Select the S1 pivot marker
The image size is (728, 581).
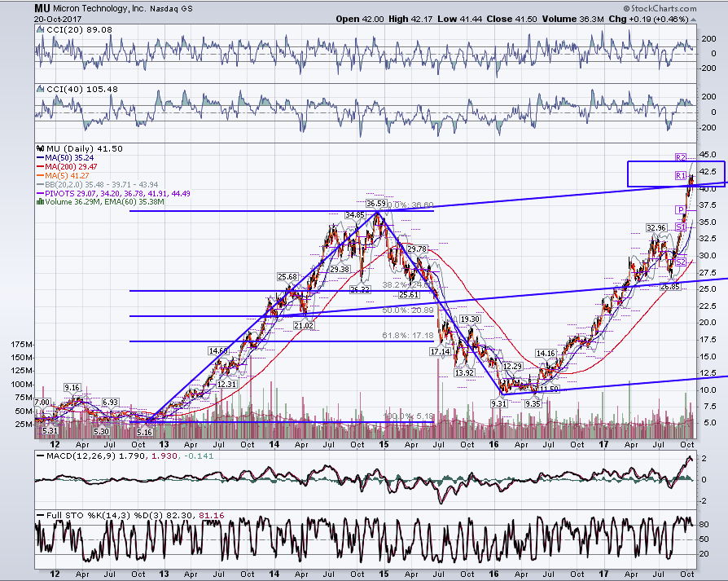[680, 227]
